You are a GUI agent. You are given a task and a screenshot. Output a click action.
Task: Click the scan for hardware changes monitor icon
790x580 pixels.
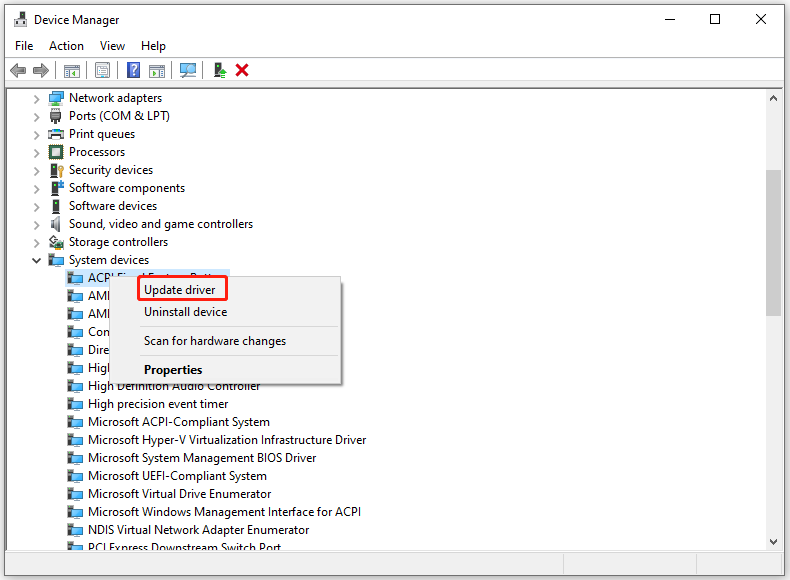click(x=188, y=70)
